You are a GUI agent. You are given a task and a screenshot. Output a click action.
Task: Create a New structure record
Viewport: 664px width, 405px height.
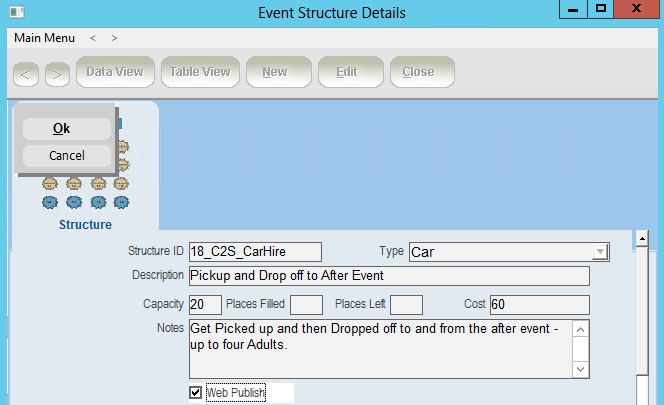[279, 72]
